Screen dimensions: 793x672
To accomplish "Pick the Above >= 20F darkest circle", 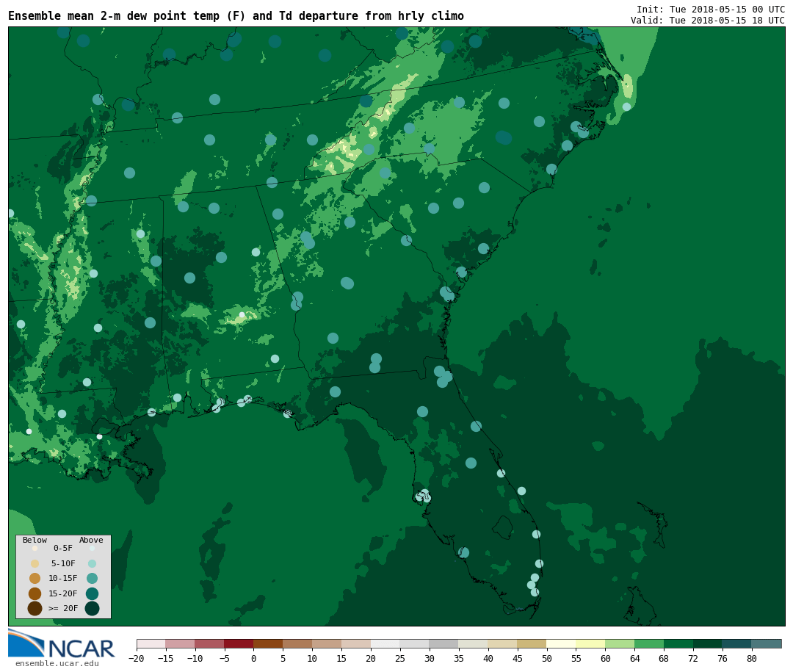I will (92, 608).
